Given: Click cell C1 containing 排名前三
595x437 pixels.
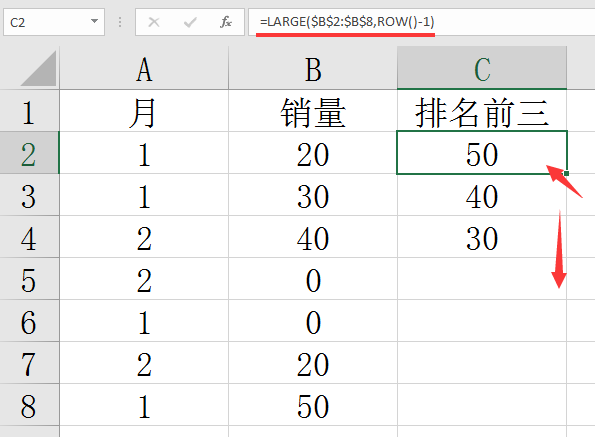Looking at the screenshot, I should point(482,111).
